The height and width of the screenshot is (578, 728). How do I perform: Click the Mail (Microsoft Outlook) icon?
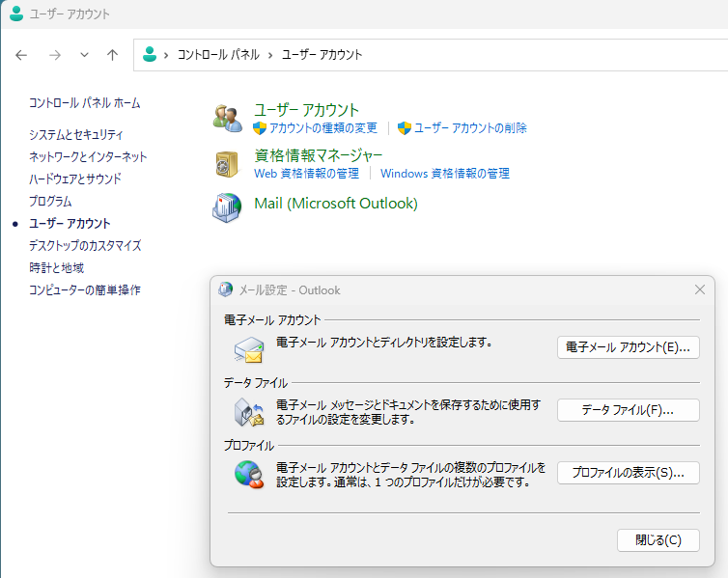click(x=227, y=206)
